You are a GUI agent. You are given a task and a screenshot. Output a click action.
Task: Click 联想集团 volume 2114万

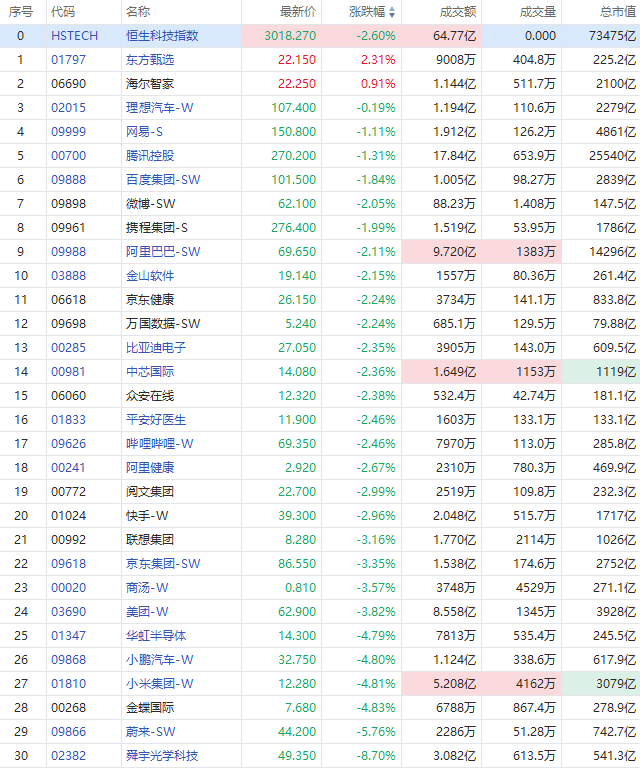(536, 540)
